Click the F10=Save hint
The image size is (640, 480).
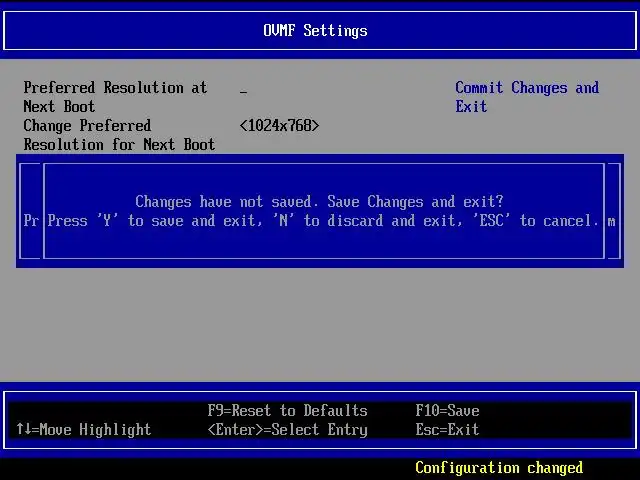click(447, 410)
